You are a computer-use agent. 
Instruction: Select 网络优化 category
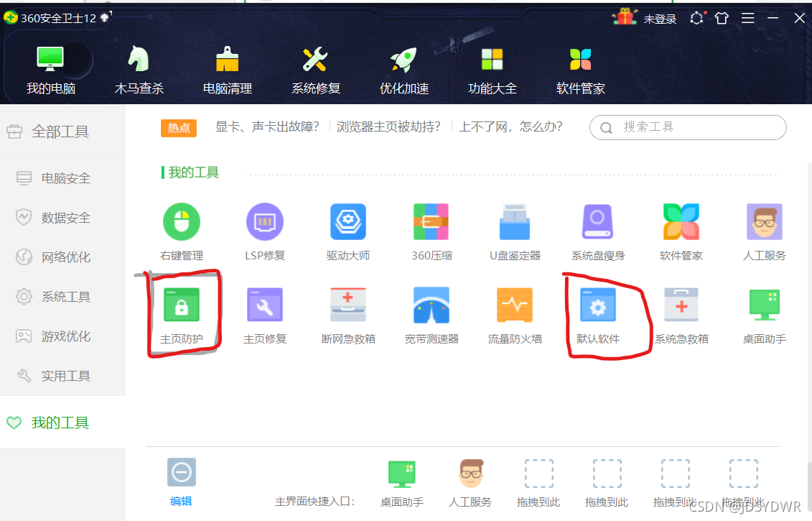(x=62, y=257)
